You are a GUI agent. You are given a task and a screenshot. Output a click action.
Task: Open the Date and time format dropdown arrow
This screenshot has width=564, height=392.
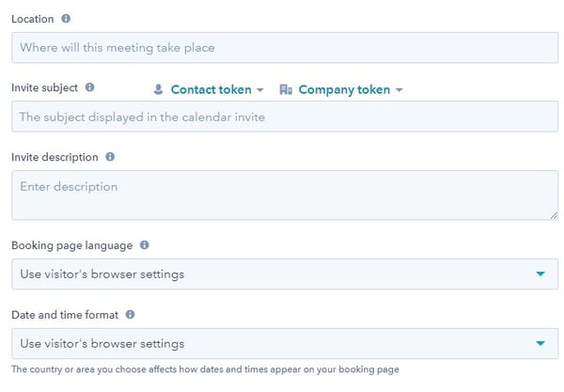[540, 343]
